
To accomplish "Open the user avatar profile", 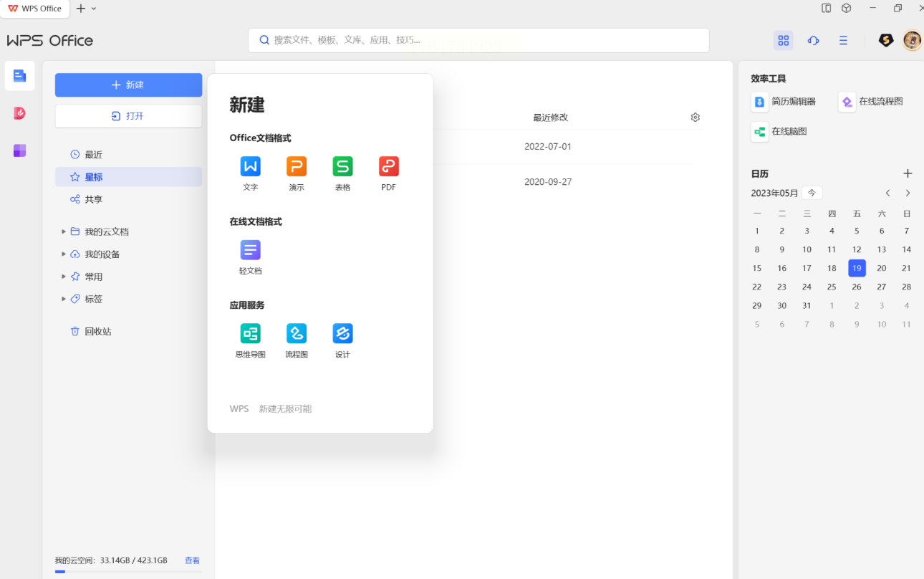I will [912, 40].
